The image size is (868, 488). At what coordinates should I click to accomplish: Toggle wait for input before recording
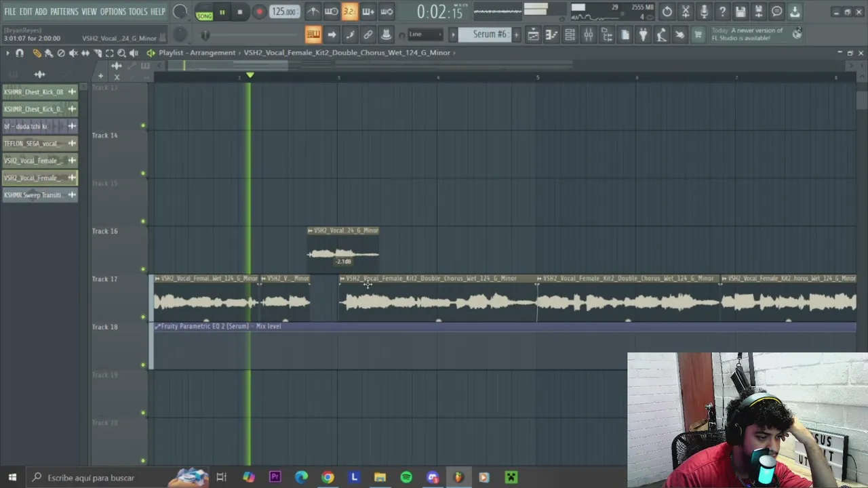(331, 12)
